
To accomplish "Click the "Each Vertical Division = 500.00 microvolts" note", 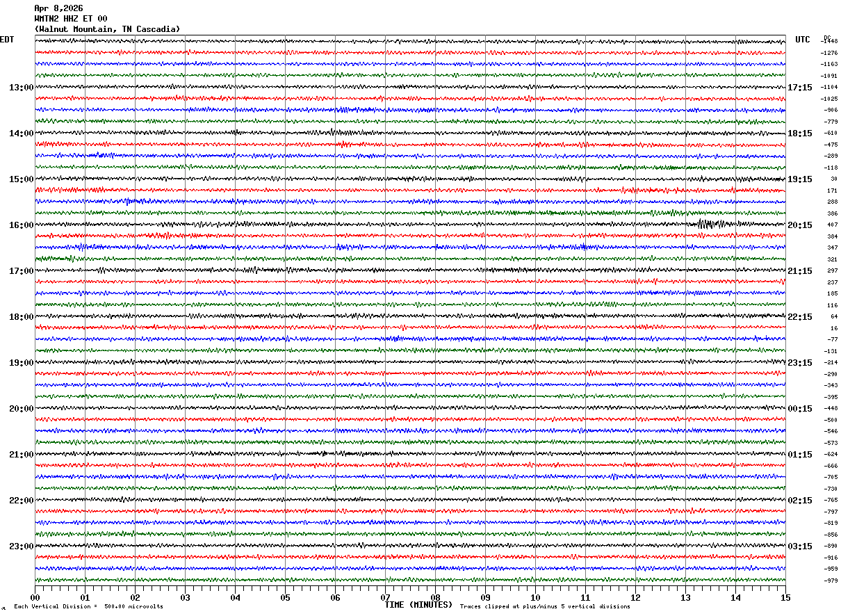I will pos(89,606).
